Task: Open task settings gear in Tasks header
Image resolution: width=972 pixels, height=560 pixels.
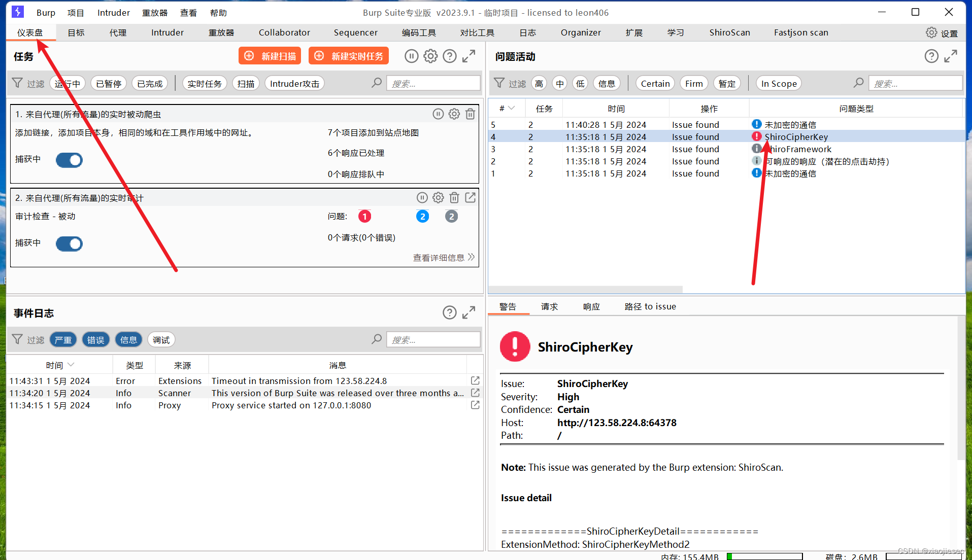Action: 430,56
